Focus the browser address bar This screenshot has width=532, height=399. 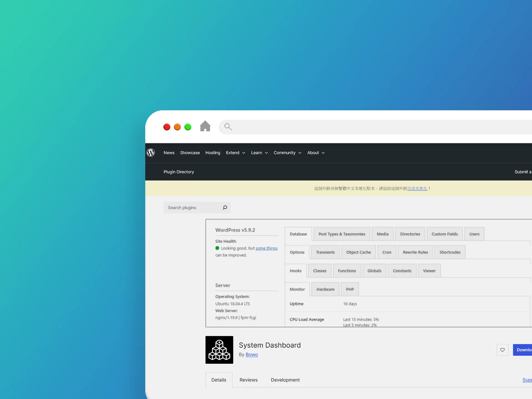click(375, 127)
